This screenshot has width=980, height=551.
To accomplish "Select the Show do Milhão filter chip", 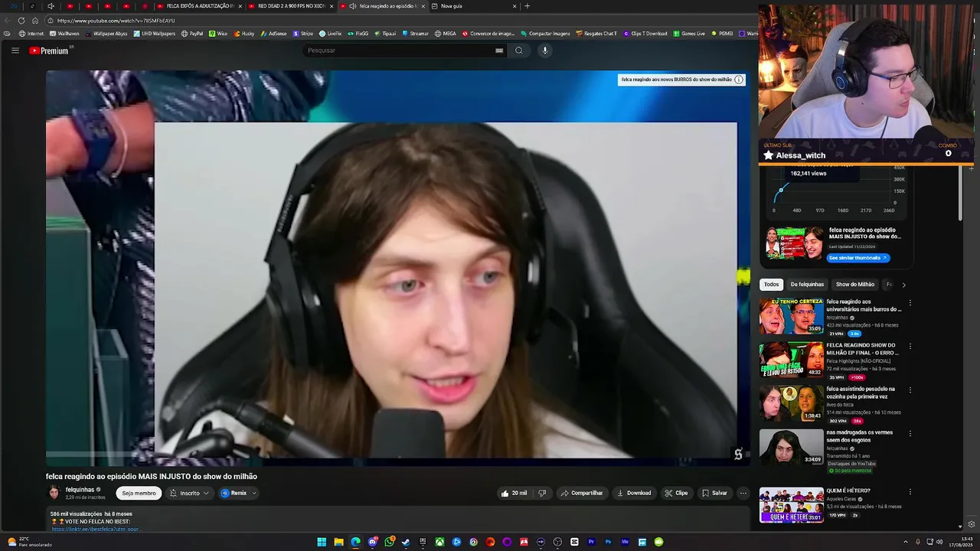I will [x=854, y=284].
